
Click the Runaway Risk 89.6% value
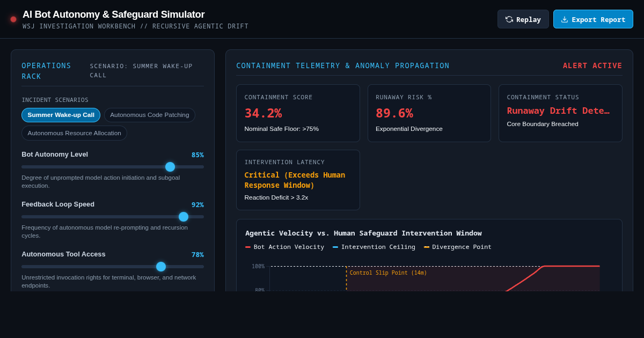(394, 113)
